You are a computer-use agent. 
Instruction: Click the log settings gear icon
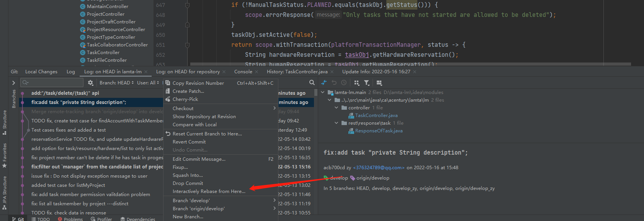pos(90,82)
